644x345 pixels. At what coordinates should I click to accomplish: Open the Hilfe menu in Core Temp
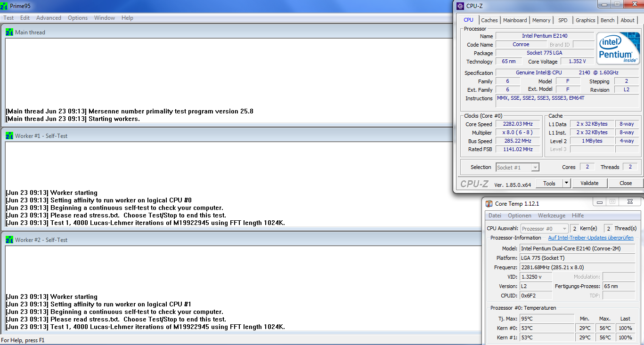pyautogui.click(x=578, y=216)
